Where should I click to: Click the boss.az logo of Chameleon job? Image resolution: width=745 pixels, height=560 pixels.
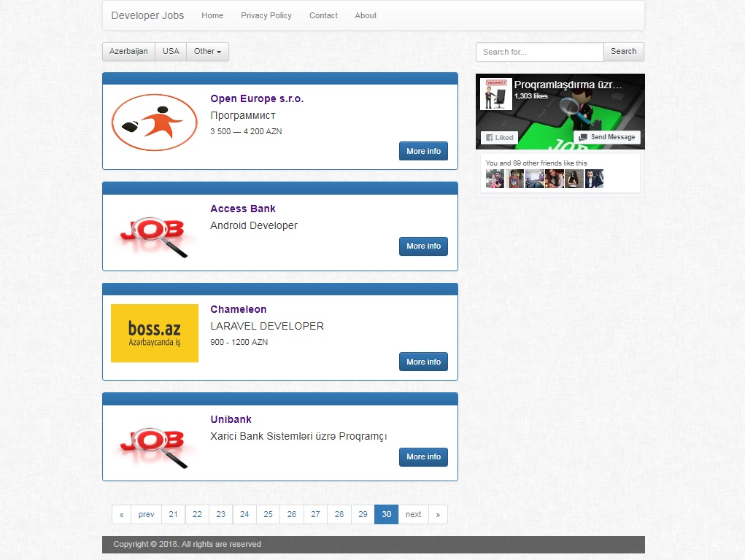[x=155, y=333]
